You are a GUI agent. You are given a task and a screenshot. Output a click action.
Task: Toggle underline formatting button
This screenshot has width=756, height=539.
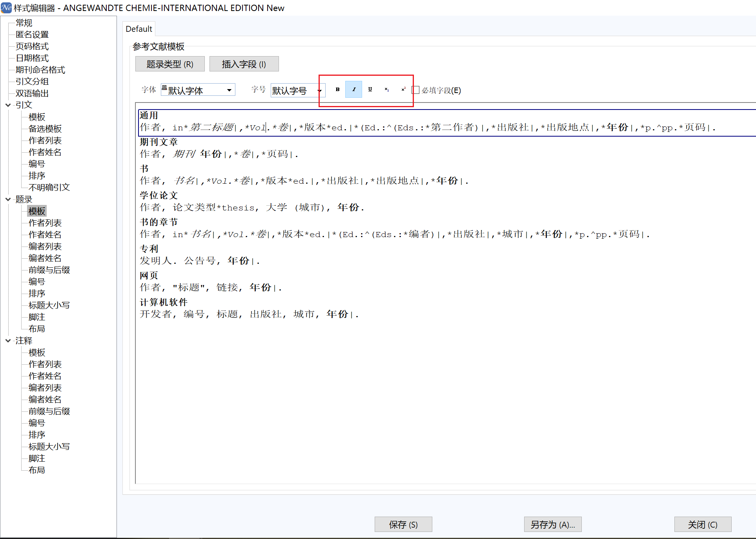pyautogui.click(x=370, y=90)
